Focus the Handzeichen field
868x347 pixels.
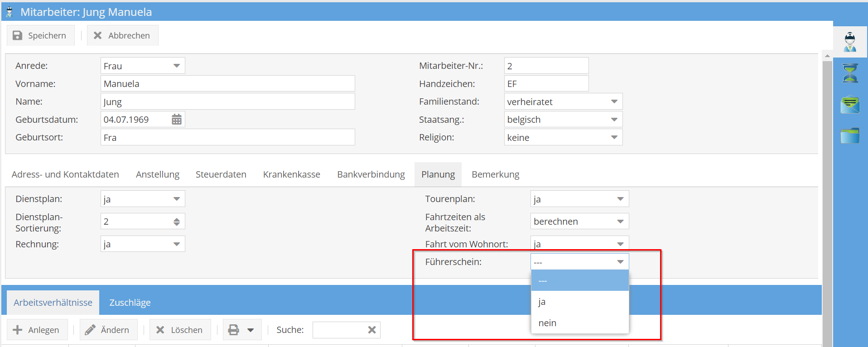(546, 83)
